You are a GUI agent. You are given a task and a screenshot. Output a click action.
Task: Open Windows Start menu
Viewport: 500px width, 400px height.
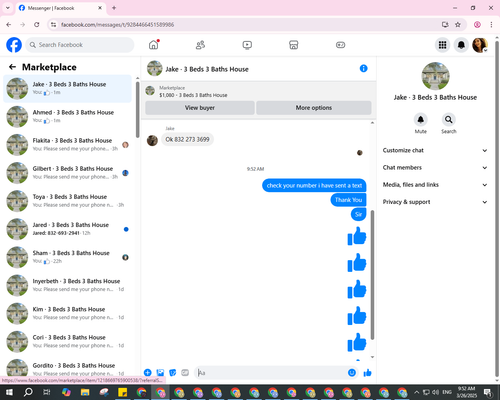point(9,392)
